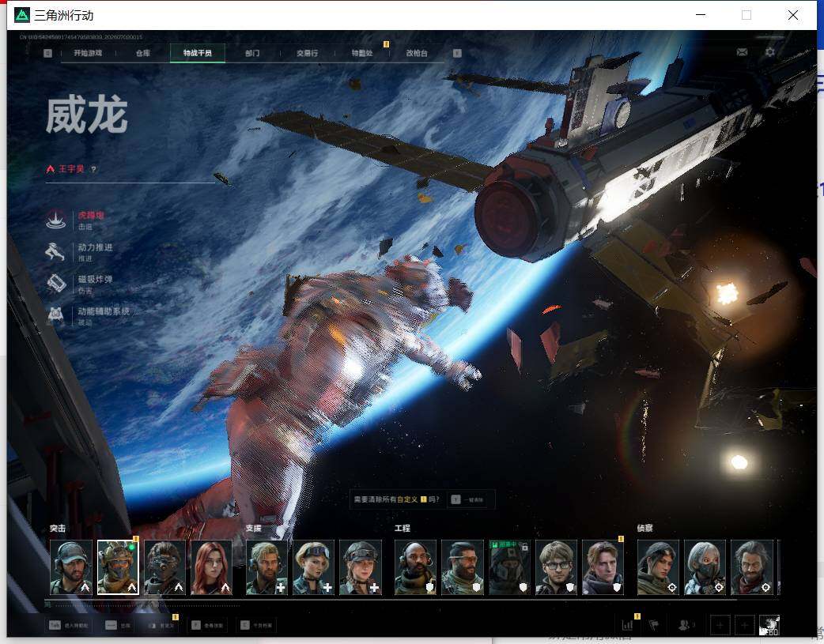Click the 一键清除 button

point(467,499)
